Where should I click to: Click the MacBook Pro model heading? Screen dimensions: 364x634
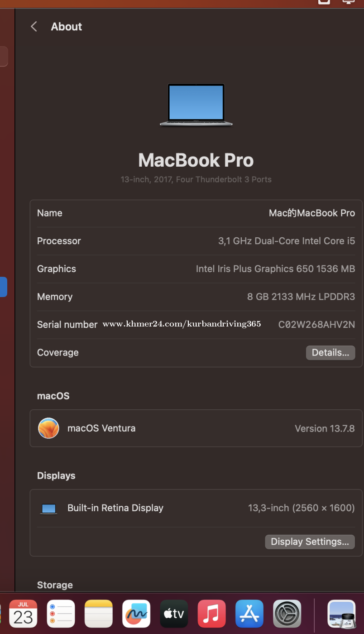(196, 160)
